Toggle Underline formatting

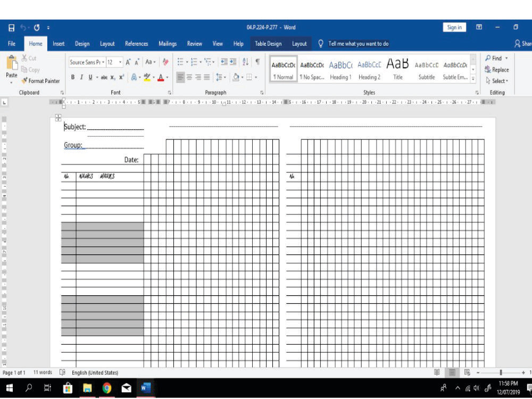tap(90, 77)
